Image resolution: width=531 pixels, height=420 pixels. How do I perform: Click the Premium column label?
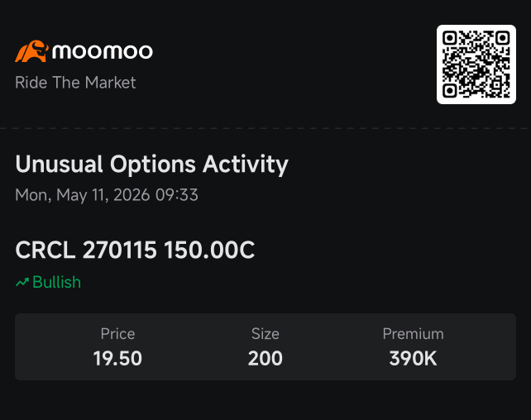(414, 334)
